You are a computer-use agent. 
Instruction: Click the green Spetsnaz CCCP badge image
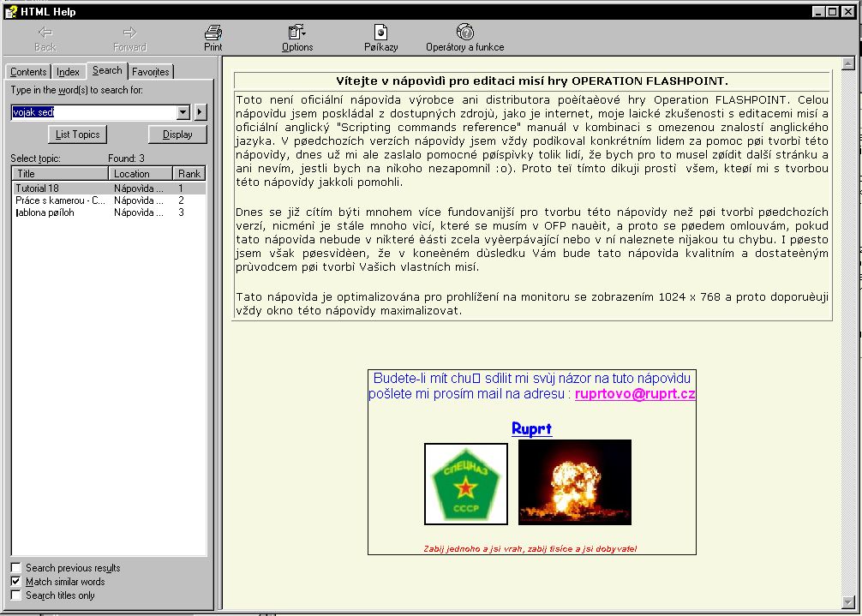pyautogui.click(x=465, y=483)
